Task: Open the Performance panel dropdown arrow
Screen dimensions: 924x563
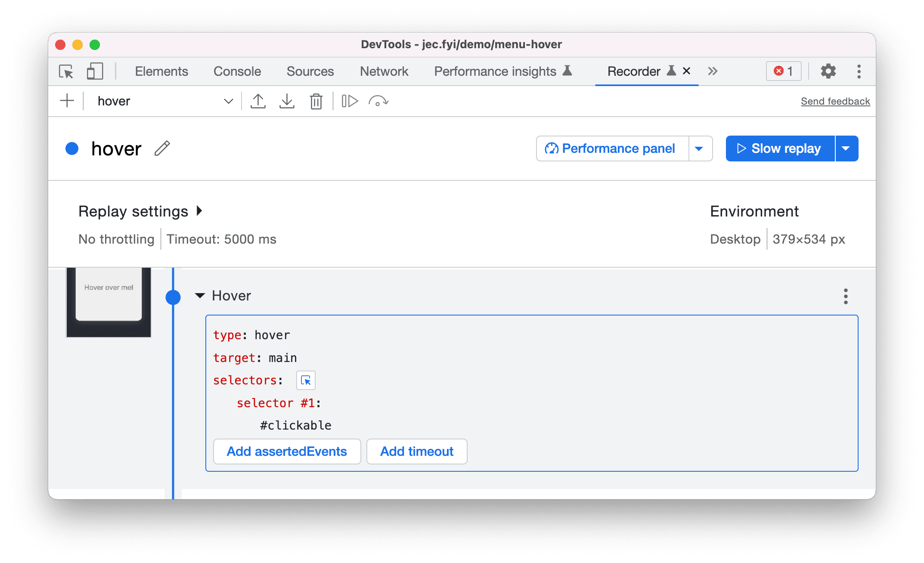Action: 701,148
